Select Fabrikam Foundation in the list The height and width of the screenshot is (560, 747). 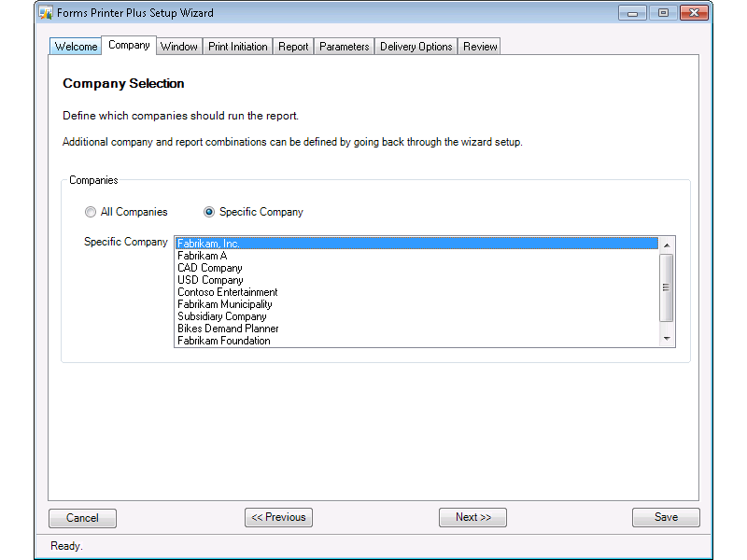pyautogui.click(x=416, y=341)
